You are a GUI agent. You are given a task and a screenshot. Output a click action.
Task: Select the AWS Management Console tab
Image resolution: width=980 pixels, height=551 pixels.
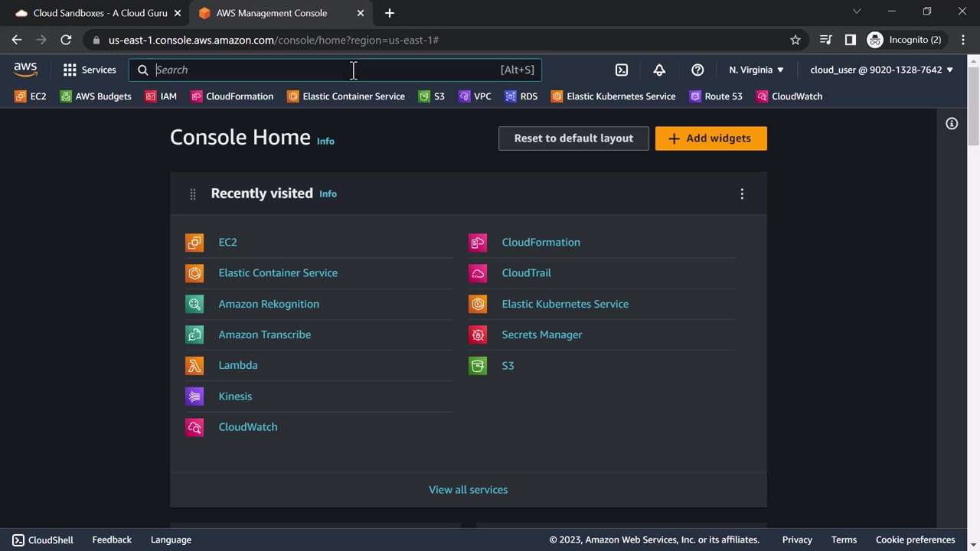pyautogui.click(x=279, y=13)
